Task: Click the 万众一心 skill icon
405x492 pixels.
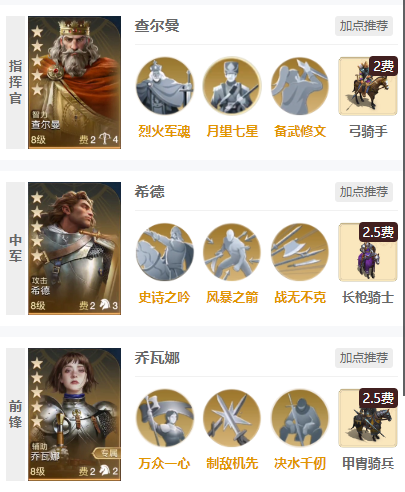Action: point(165,418)
